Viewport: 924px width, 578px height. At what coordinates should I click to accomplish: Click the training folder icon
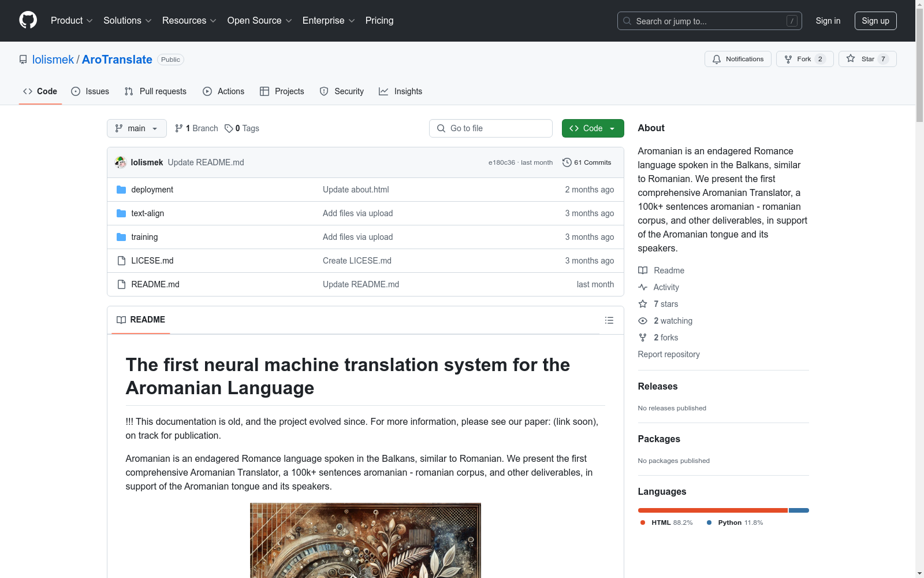tap(121, 237)
